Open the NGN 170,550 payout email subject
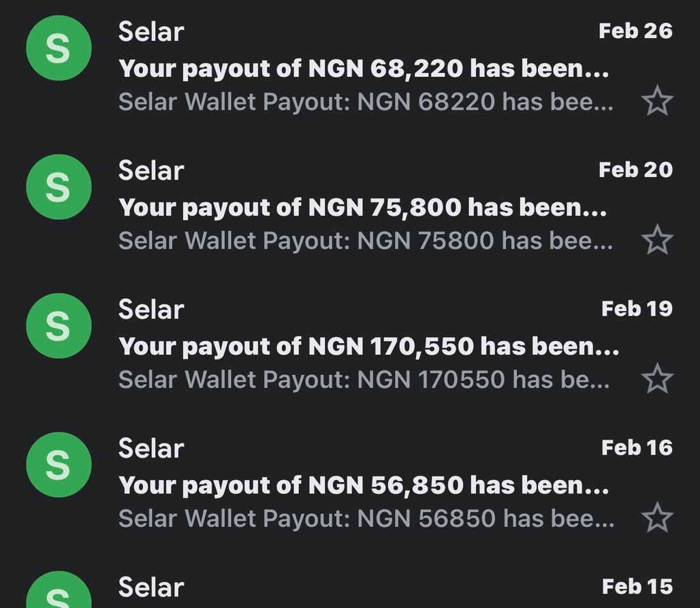Image resolution: width=700 pixels, height=608 pixels. coord(368,347)
